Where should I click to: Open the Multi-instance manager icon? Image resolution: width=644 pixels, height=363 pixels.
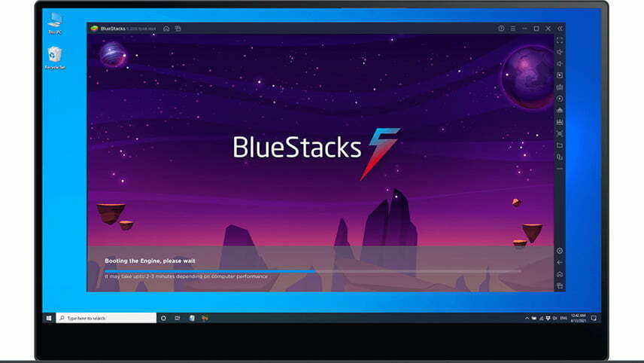coord(560,157)
